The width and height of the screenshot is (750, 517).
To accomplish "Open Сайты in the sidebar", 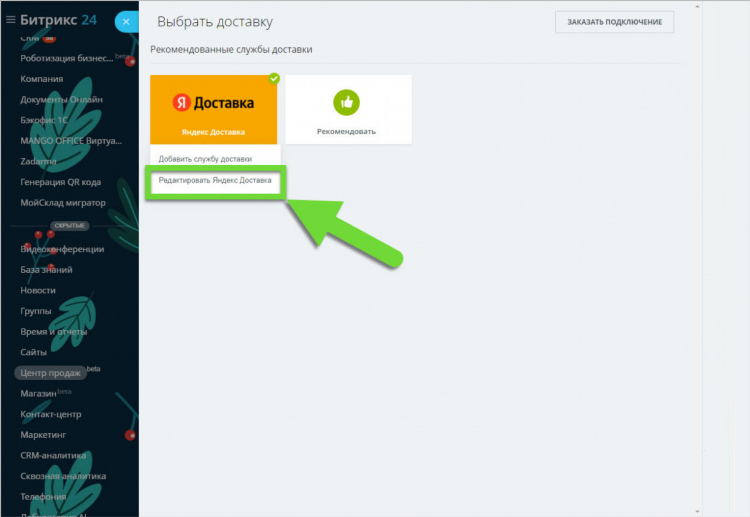I will tap(33, 352).
